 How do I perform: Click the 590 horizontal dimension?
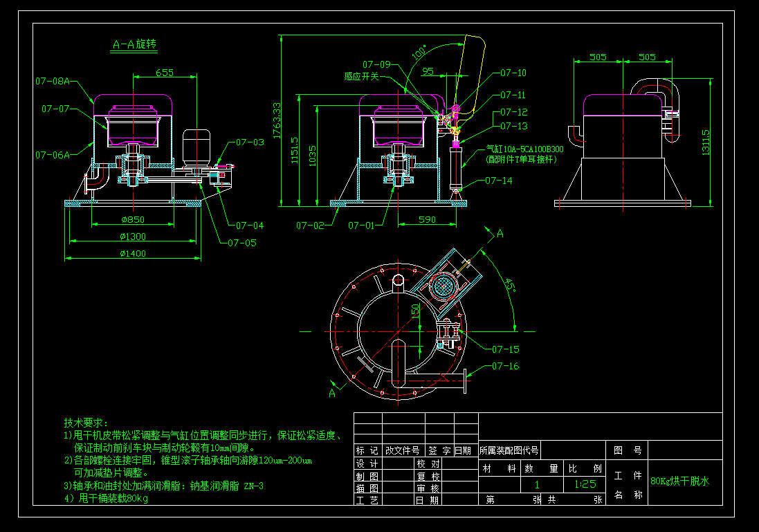click(427, 220)
